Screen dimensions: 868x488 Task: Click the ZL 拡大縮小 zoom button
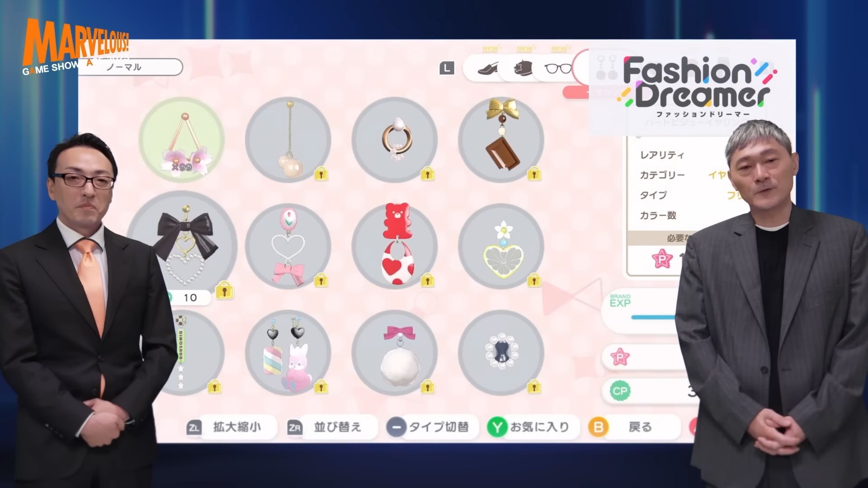tap(231, 427)
